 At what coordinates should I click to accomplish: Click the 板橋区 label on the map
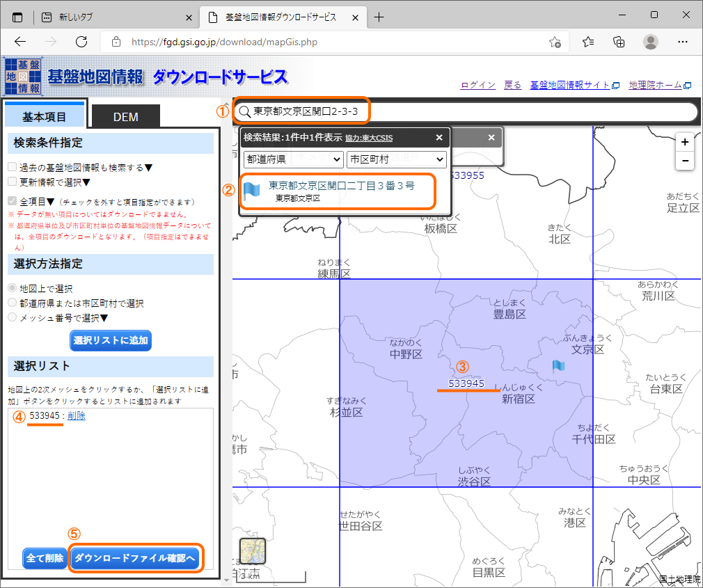click(x=441, y=228)
